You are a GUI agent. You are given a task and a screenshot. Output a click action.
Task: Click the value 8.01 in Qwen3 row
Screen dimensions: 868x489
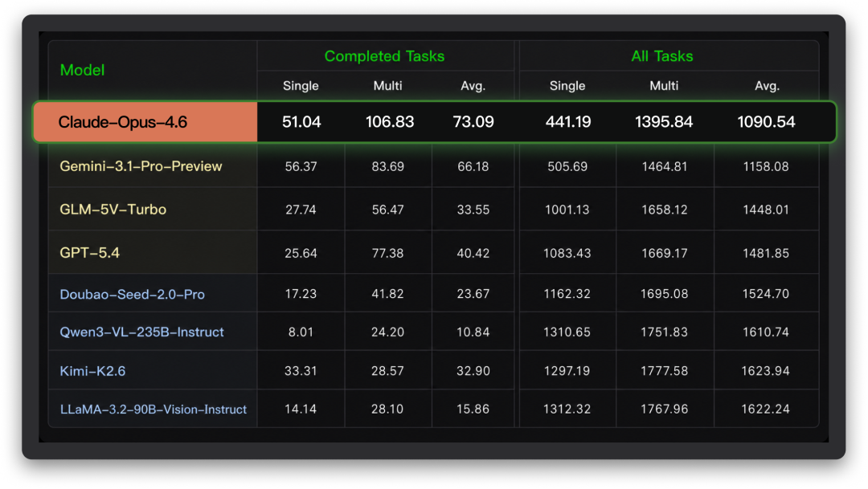pos(301,332)
